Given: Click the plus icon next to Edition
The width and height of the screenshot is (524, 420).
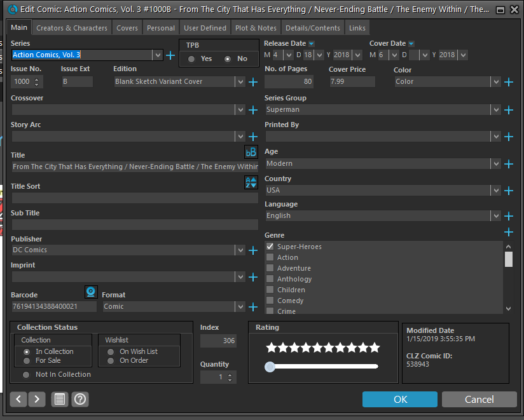Looking at the screenshot, I should coord(253,82).
